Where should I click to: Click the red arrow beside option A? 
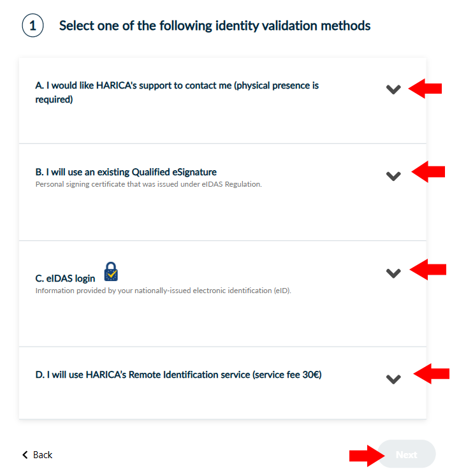coord(425,89)
